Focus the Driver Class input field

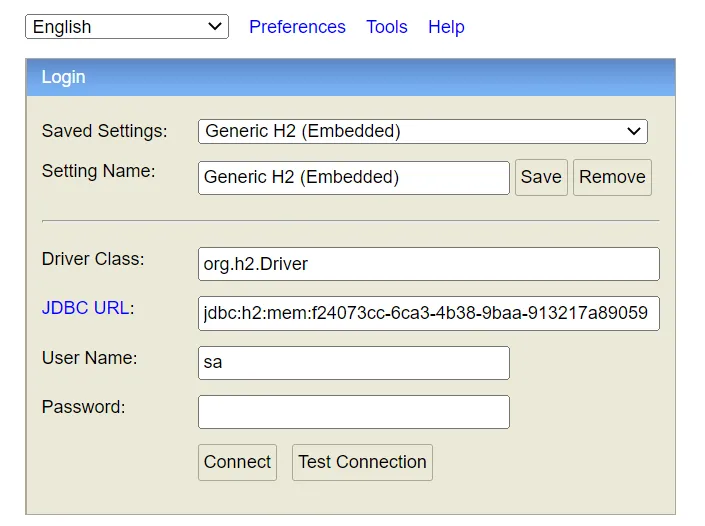point(428,264)
